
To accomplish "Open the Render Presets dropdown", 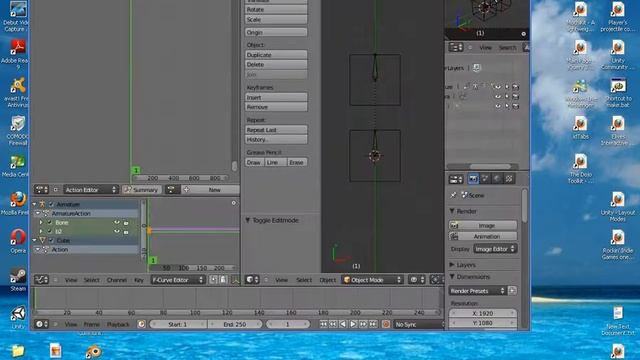I will tap(478, 291).
